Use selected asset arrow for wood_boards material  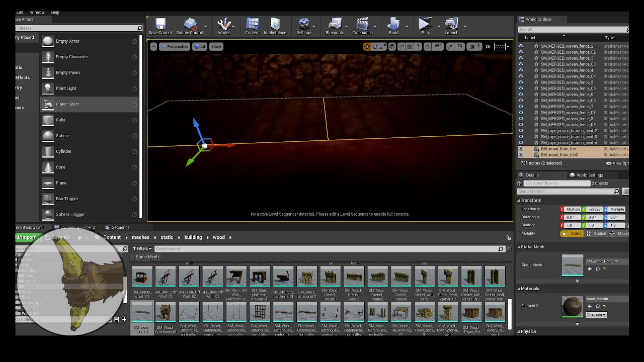click(590, 306)
